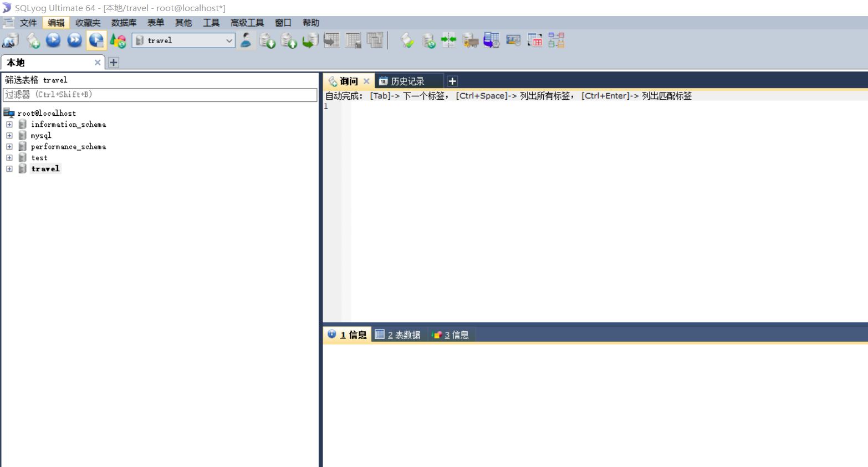This screenshot has height=467, width=868.
Task: Click the import database icon with down arrow
Action: point(267,40)
